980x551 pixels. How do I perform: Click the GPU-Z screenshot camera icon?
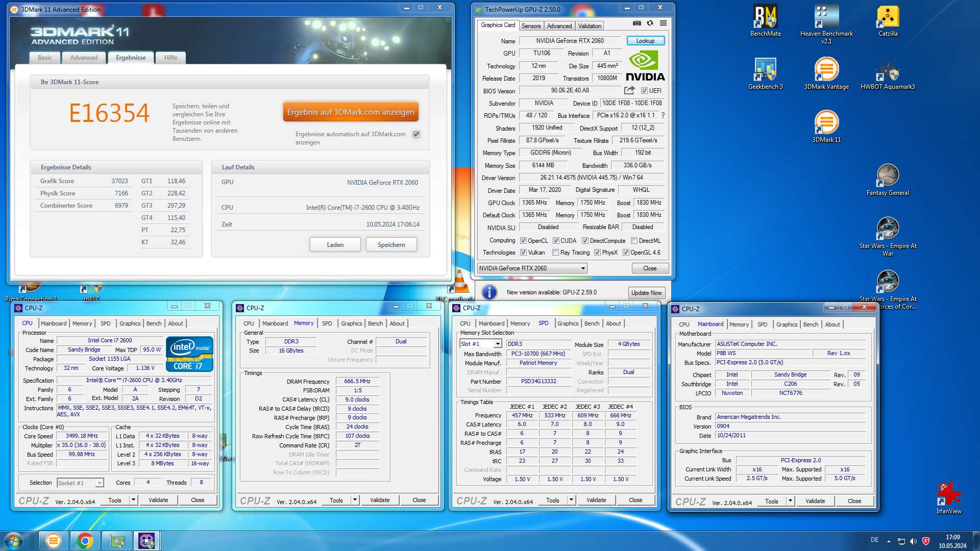click(636, 23)
